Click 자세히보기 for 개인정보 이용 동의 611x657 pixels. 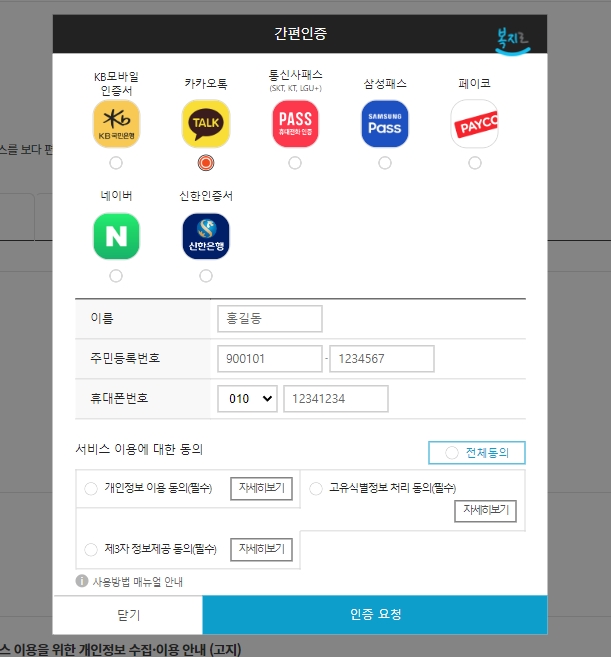pyautogui.click(x=261, y=488)
